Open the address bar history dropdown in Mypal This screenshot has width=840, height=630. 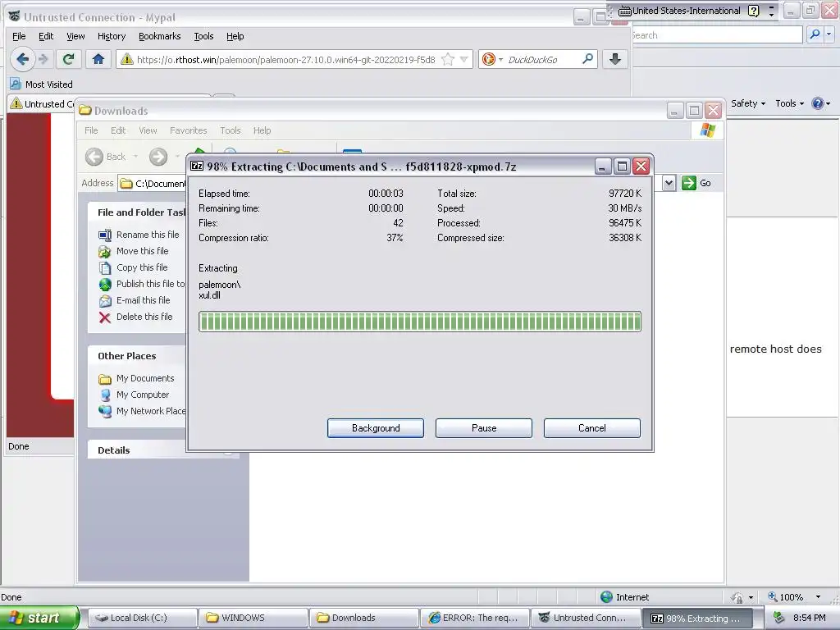(x=464, y=59)
